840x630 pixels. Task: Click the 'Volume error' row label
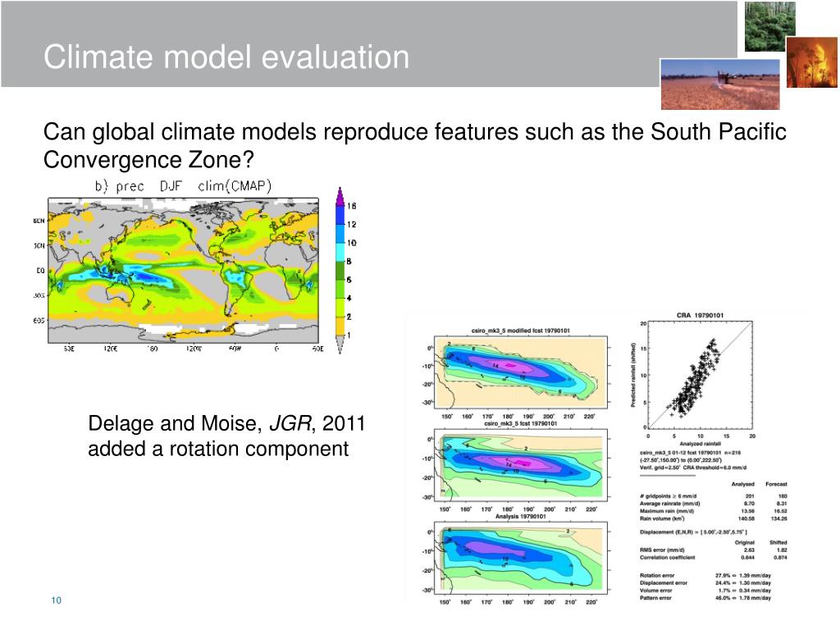[x=655, y=591]
